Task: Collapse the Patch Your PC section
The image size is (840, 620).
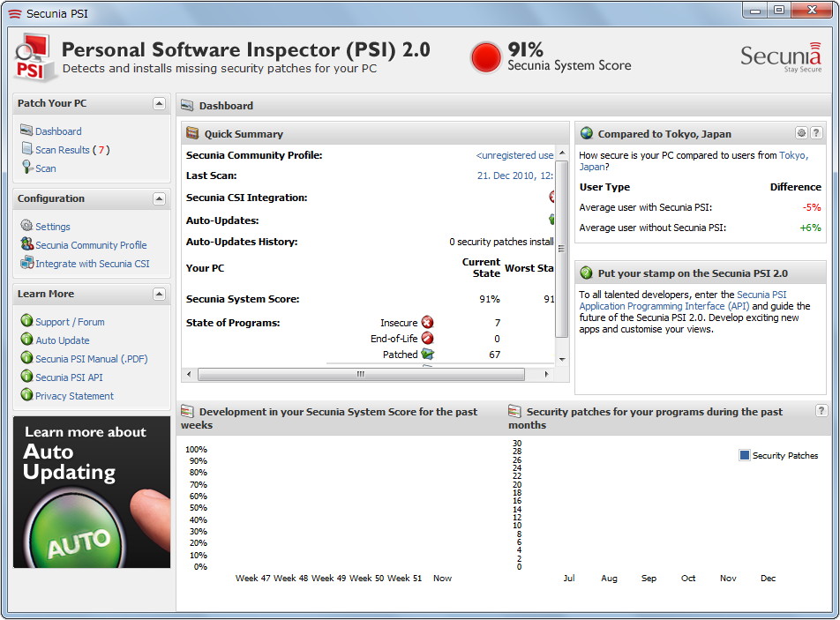Action: tap(160, 103)
